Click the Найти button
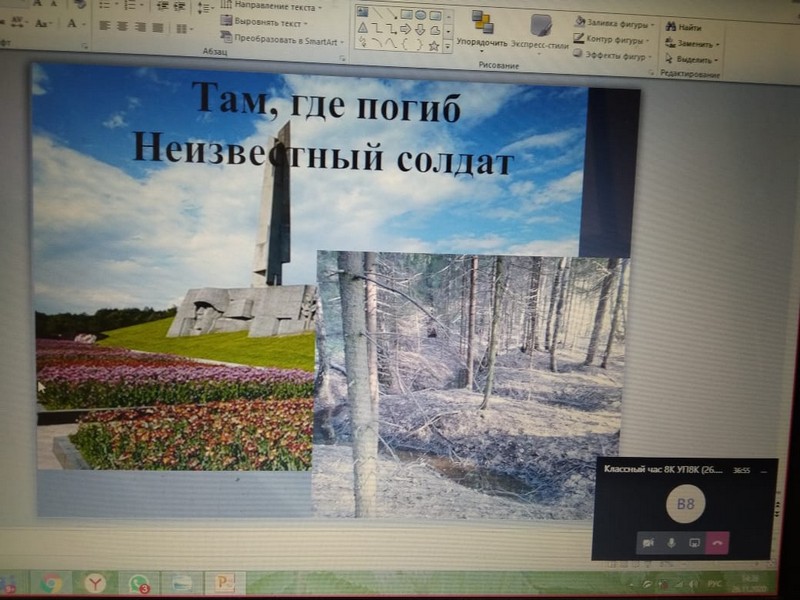Screen dimensions: 800x600 (683, 27)
